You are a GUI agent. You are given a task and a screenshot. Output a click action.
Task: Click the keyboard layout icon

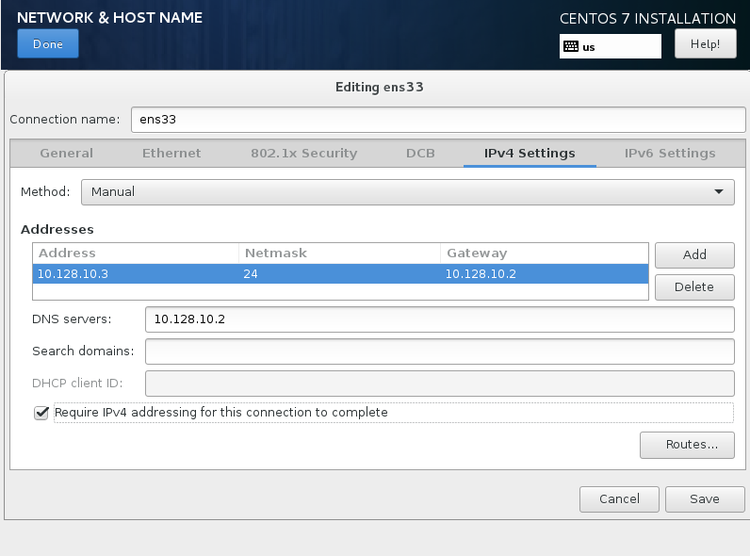pyautogui.click(x=572, y=46)
